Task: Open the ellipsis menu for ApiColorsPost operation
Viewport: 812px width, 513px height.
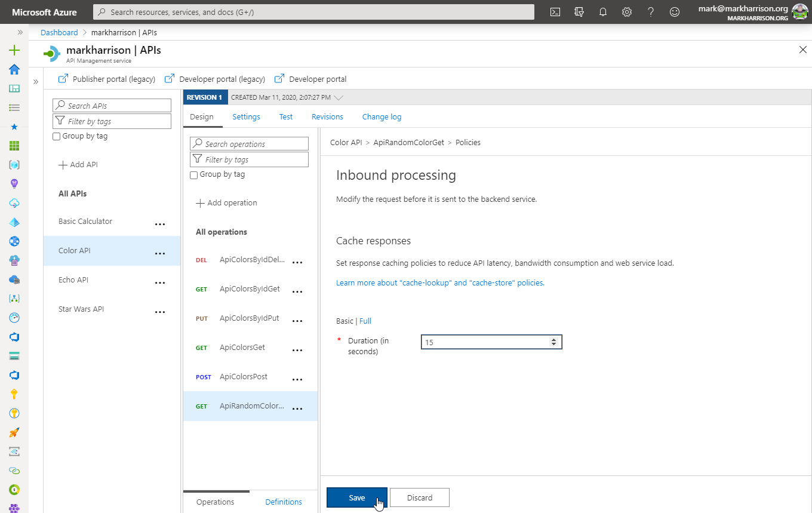Action: point(297,380)
